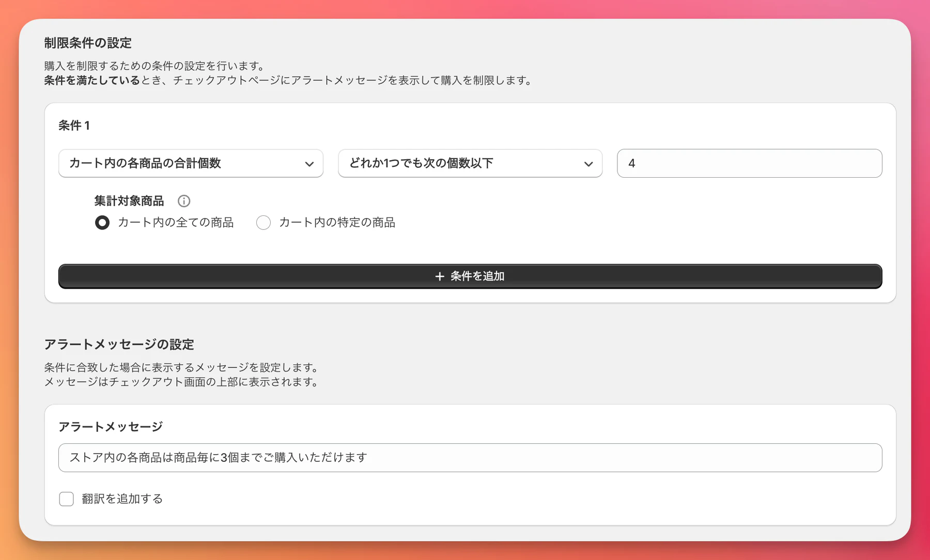
Task: Click the 購入を制限するための条件の設定を行います text
Action: (154, 66)
